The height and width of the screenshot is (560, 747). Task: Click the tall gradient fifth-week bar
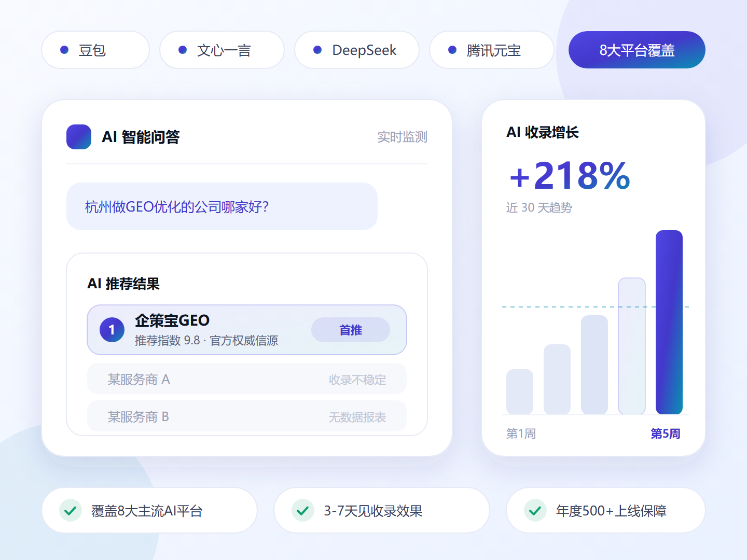(669, 323)
